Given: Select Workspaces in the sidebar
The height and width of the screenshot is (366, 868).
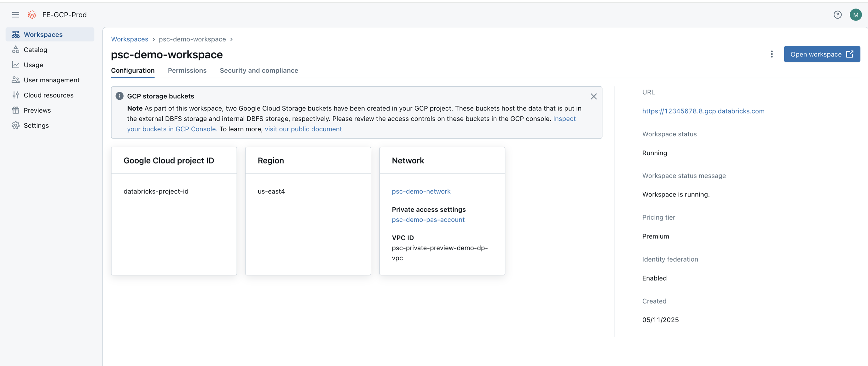Looking at the screenshot, I should pyautogui.click(x=43, y=34).
